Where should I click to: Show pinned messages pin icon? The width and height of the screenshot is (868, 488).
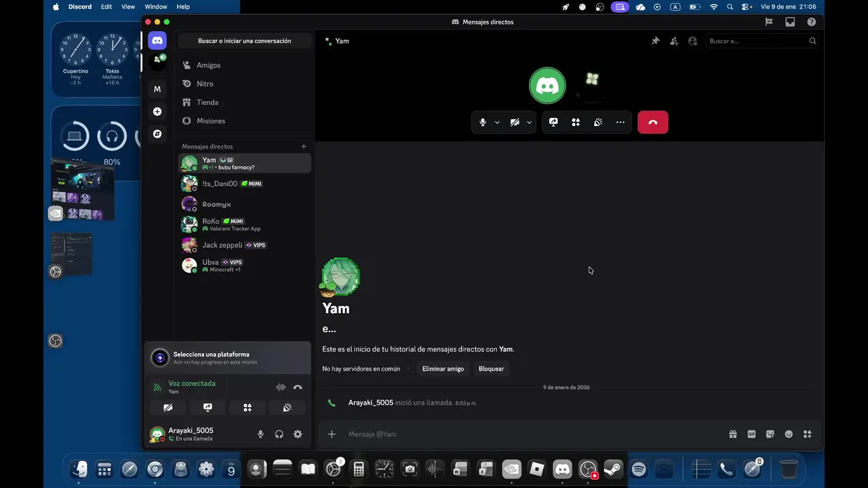click(x=655, y=41)
